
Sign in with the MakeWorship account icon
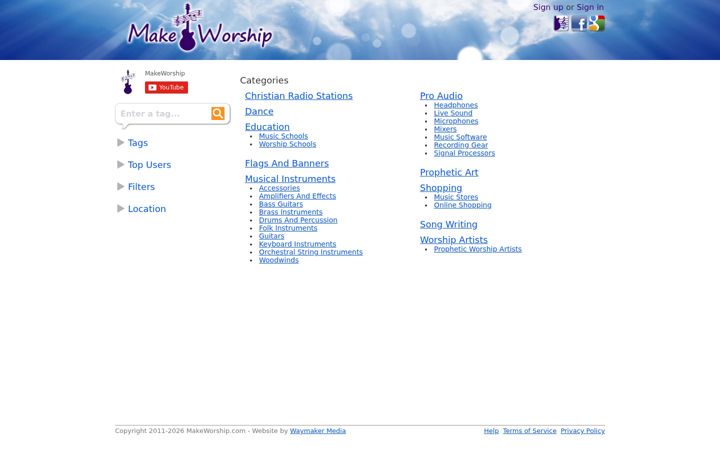tap(561, 23)
